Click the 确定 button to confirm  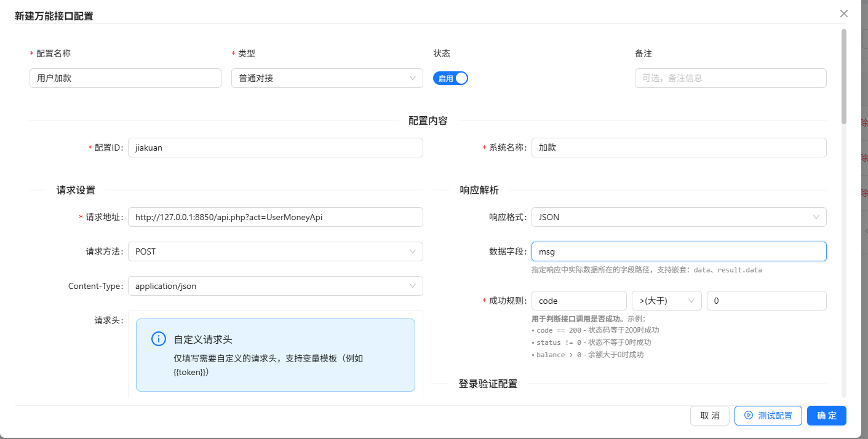click(x=826, y=416)
